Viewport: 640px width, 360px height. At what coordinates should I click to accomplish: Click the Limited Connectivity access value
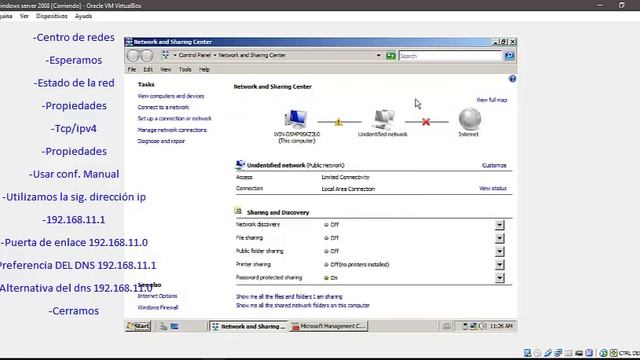(x=345, y=177)
